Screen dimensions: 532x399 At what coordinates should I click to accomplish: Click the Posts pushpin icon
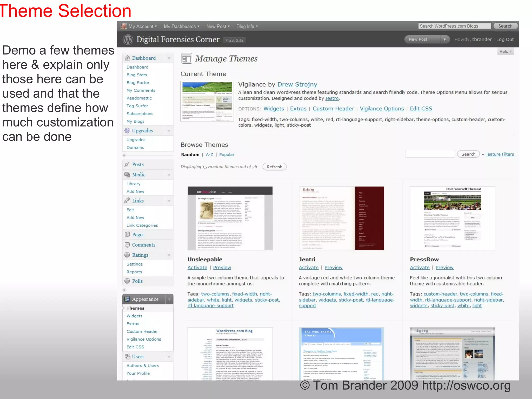coord(127,164)
